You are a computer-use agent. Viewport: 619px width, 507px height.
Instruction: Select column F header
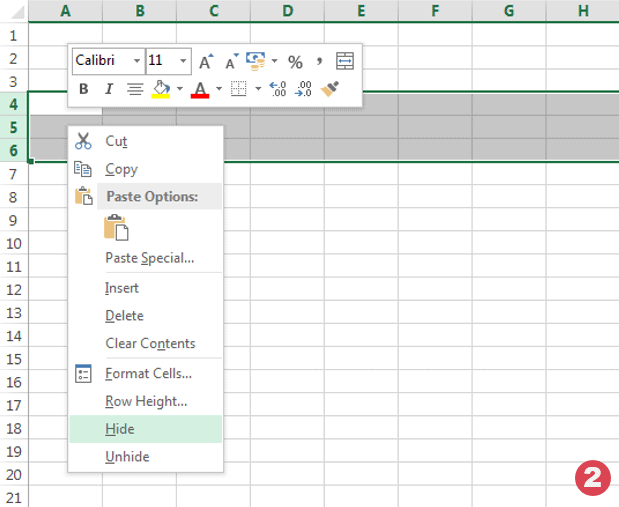(435, 11)
